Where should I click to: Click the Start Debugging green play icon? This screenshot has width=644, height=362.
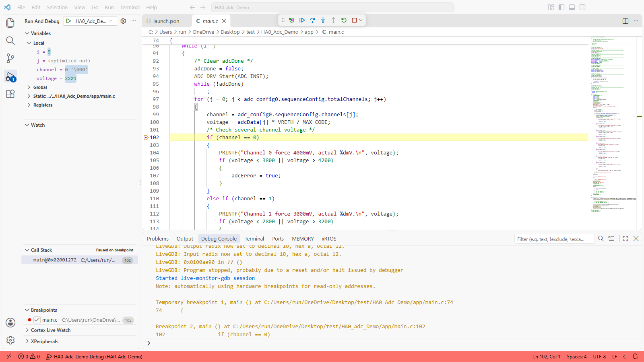(68, 21)
